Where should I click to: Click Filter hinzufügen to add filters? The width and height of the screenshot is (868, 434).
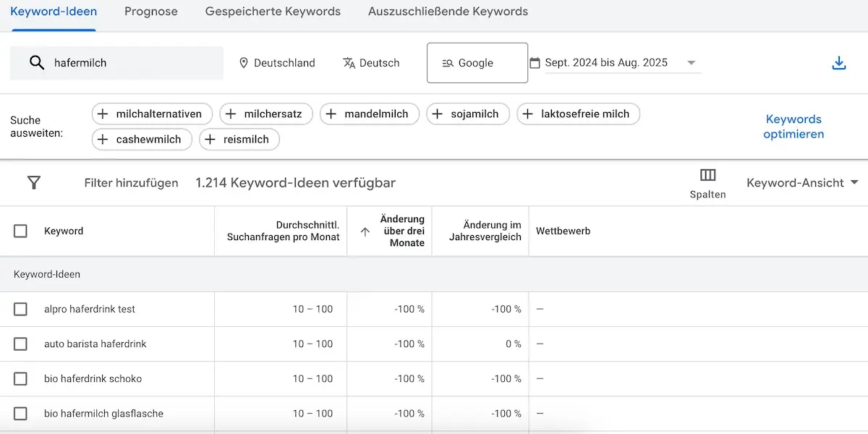click(x=131, y=183)
